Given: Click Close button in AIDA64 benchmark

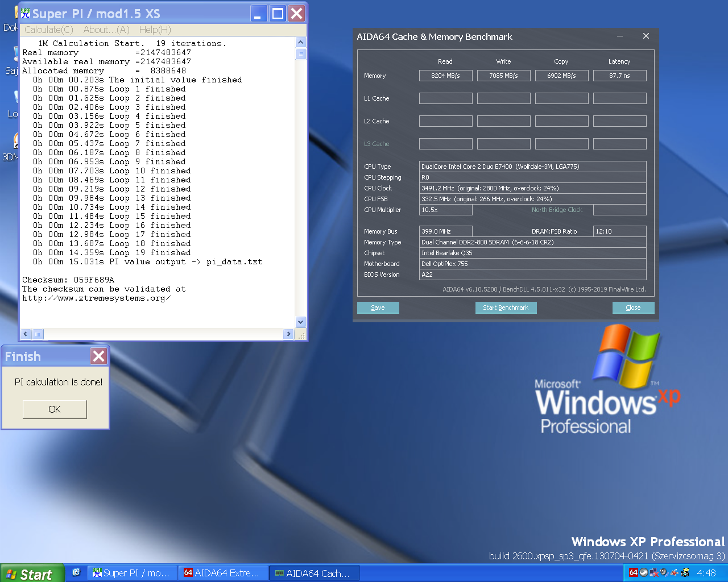Looking at the screenshot, I should coord(633,307).
